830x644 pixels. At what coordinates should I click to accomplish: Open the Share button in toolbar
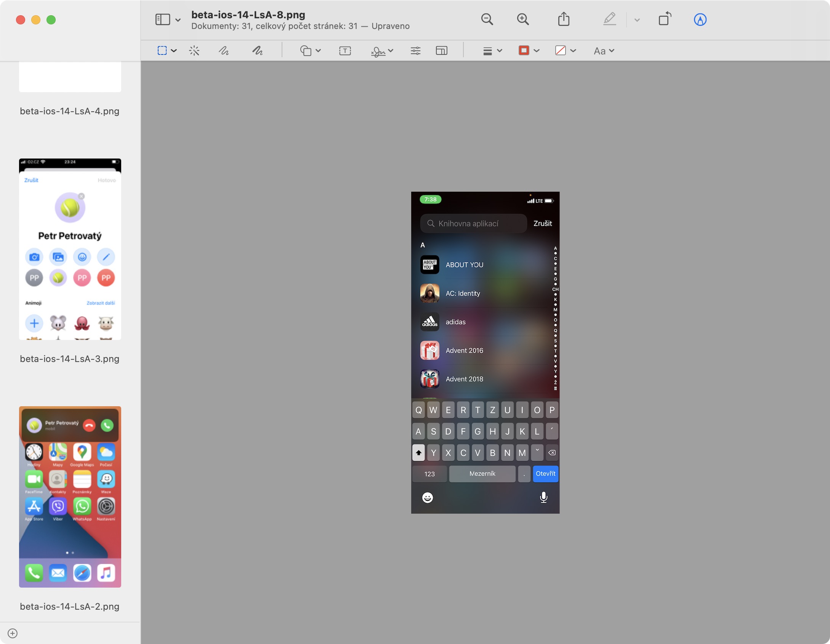[564, 19]
